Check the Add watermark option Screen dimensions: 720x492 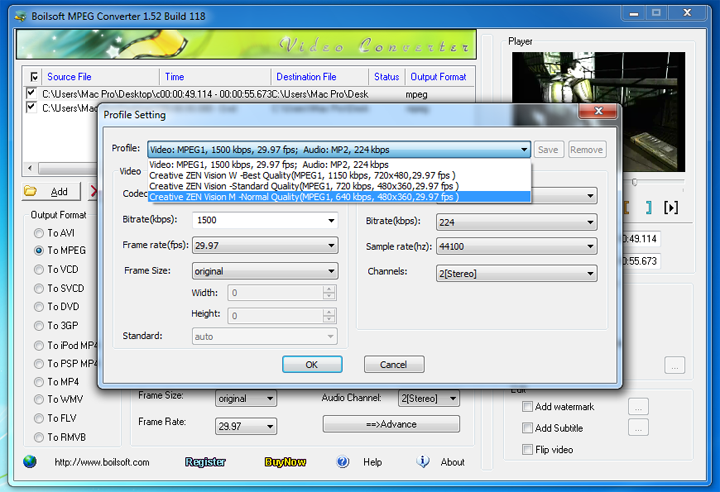528,407
